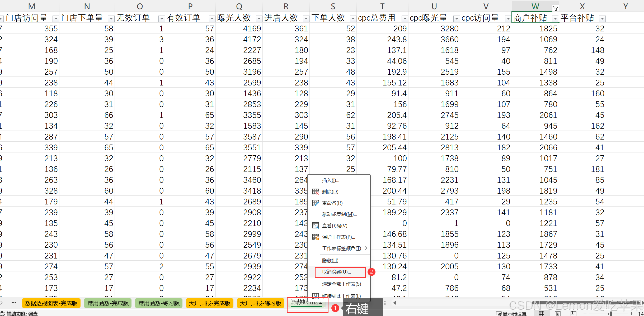This screenshot has width=644, height=316.
Task: Expand 工作表标签颜色 submenu arrow
Action: (366, 248)
